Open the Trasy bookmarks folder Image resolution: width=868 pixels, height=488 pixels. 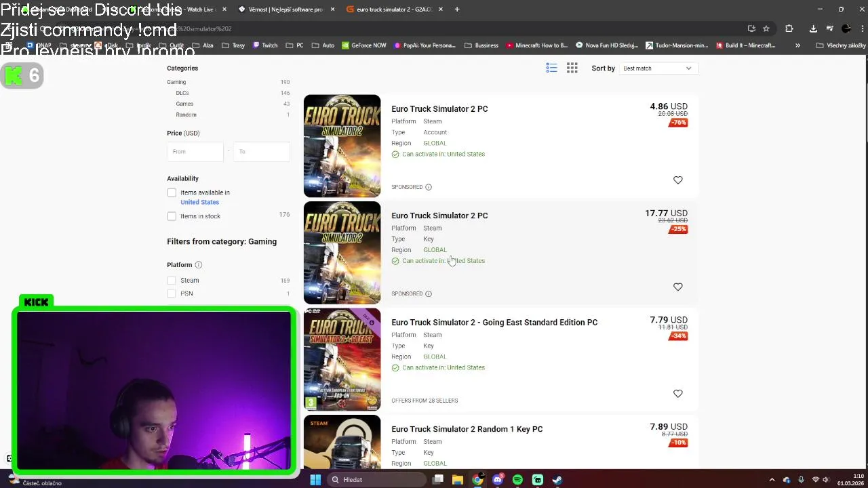233,45
